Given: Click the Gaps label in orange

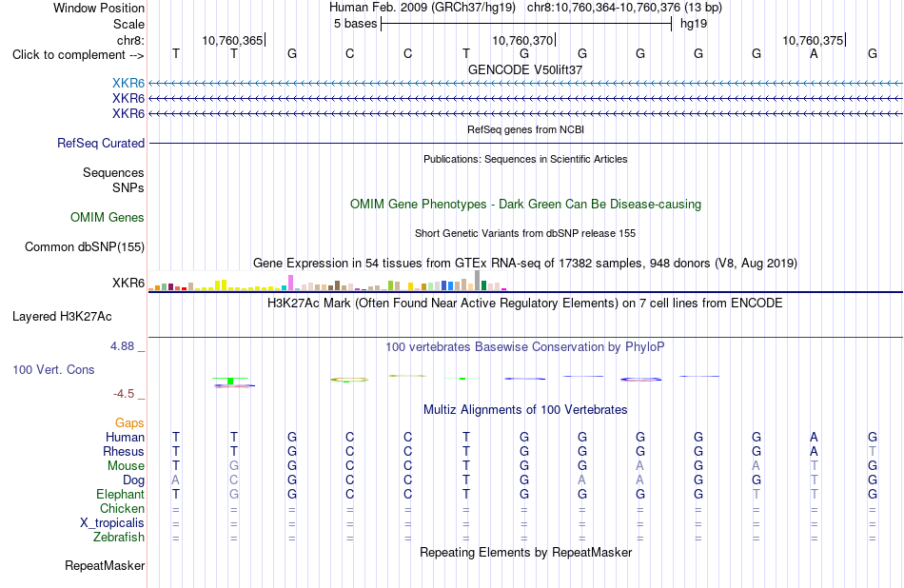Looking at the screenshot, I should [x=129, y=423].
